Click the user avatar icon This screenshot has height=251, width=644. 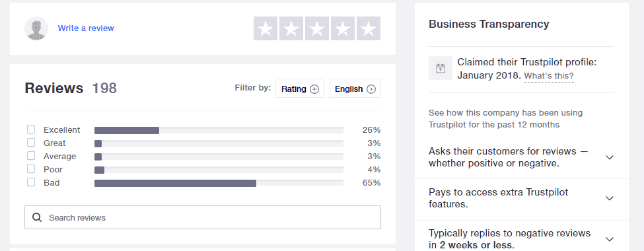36,28
